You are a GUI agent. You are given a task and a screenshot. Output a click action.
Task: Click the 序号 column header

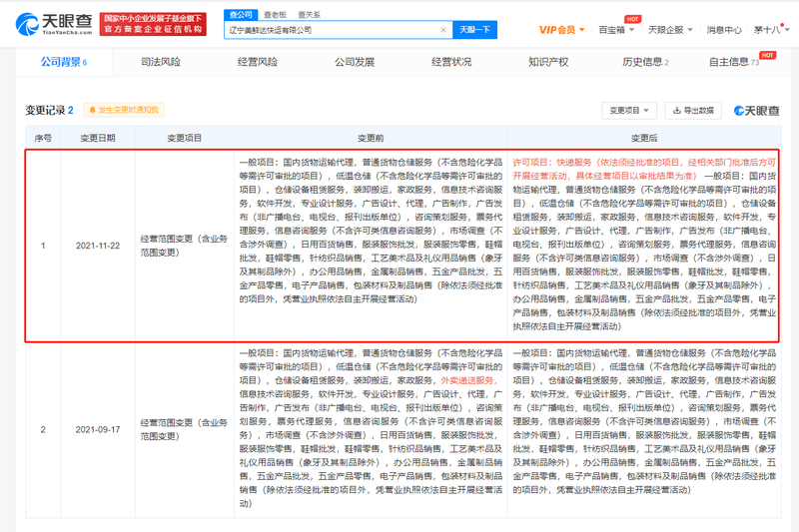pos(43,138)
